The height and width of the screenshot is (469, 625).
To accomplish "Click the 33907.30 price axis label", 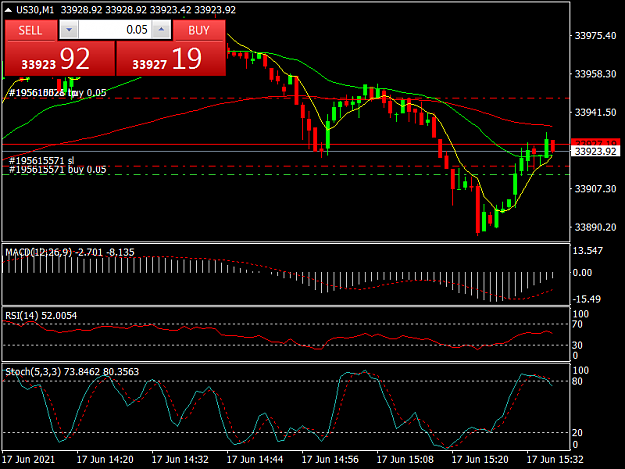I will [x=596, y=189].
